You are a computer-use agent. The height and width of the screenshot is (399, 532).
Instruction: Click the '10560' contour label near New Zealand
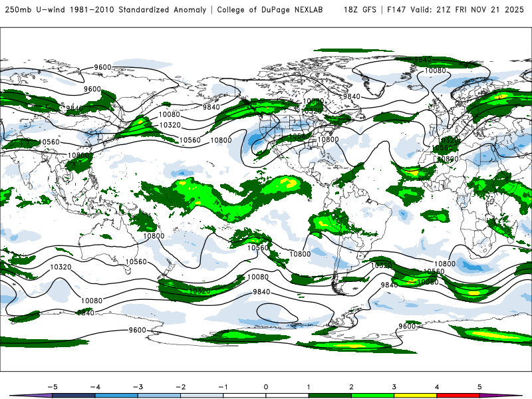[136, 261]
